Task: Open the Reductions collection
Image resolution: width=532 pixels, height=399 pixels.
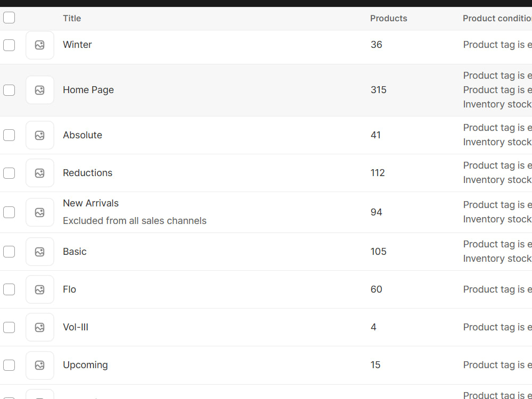Action: pos(88,173)
